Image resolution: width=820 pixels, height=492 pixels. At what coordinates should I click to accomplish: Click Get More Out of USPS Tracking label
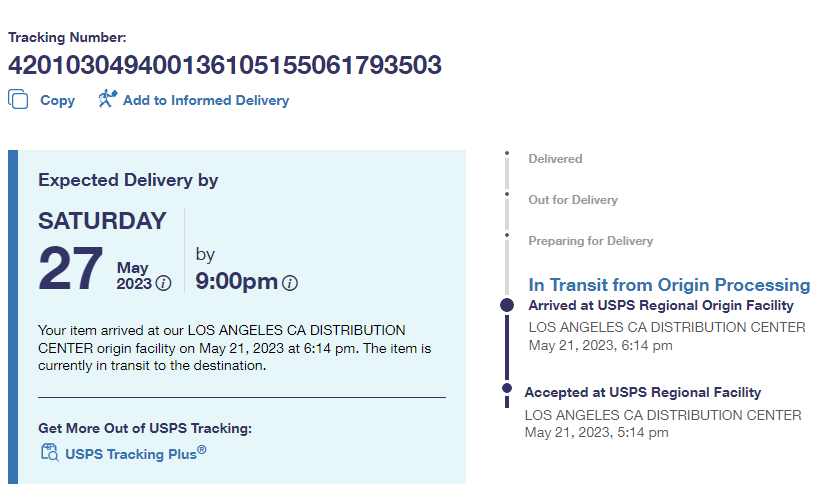145,428
